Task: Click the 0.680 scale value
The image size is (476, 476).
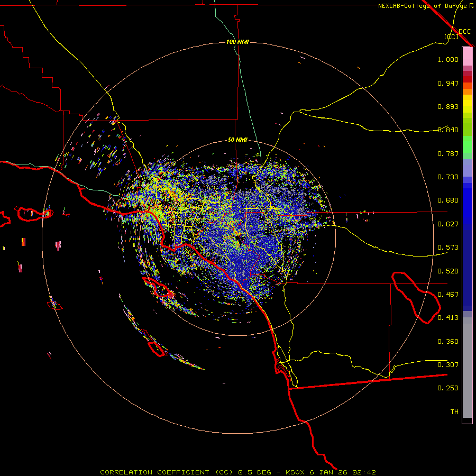Action: click(x=448, y=200)
